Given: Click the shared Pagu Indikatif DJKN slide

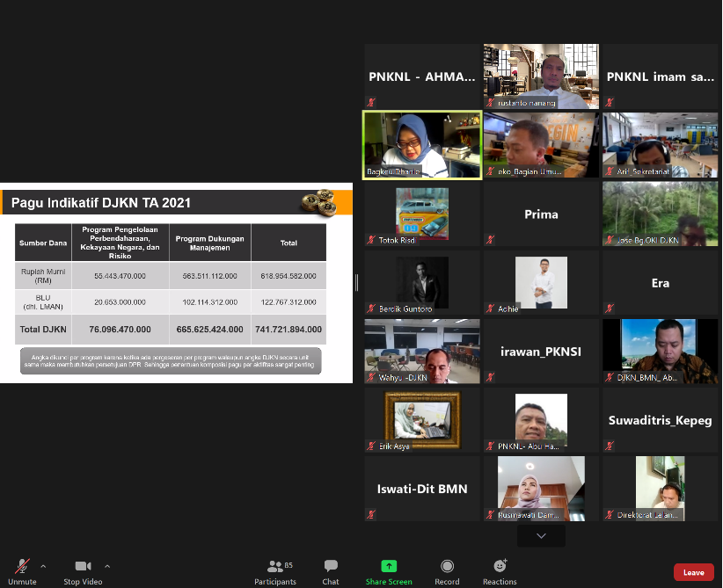Looking at the screenshot, I should 176,283.
